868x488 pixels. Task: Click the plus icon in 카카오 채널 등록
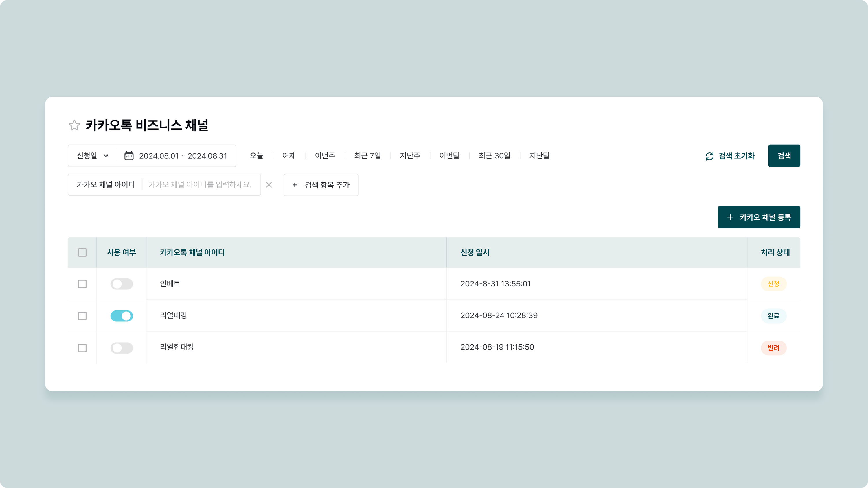pos(730,217)
